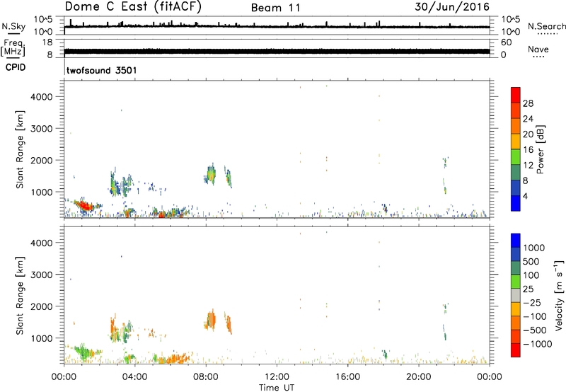Pick the teal 8–12 dB power bar segment

[516, 173]
